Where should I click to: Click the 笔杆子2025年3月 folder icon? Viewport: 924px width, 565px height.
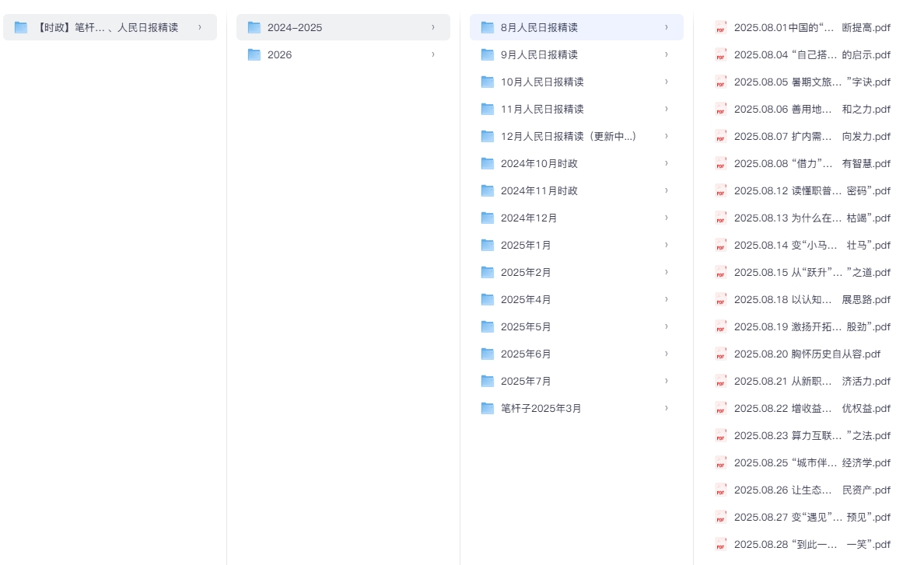pyautogui.click(x=487, y=408)
